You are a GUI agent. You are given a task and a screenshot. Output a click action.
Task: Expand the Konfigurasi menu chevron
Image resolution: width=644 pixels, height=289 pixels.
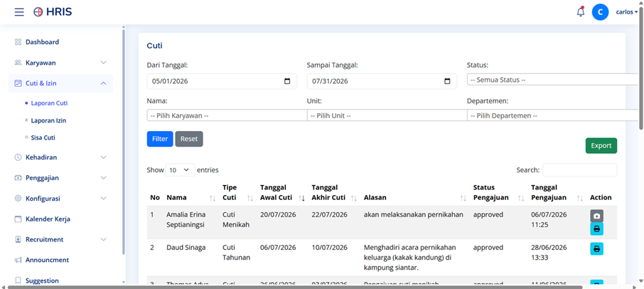tap(104, 198)
